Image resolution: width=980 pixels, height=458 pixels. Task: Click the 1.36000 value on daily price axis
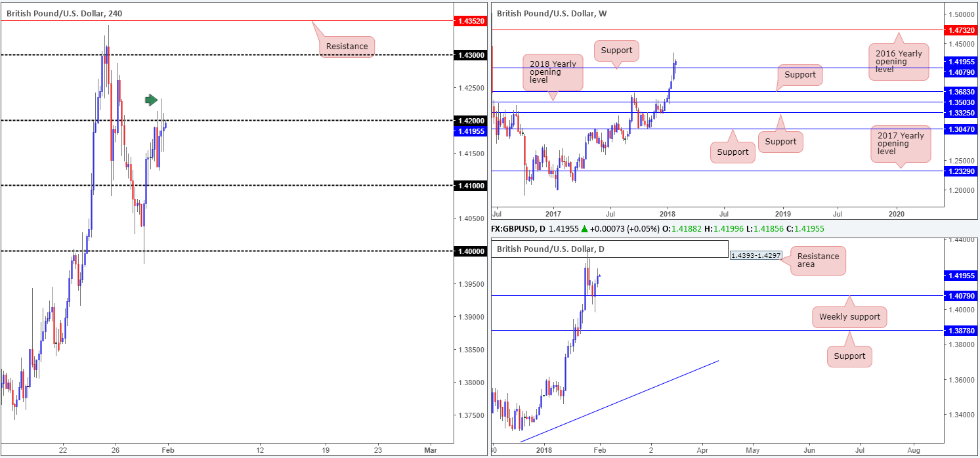pos(961,380)
